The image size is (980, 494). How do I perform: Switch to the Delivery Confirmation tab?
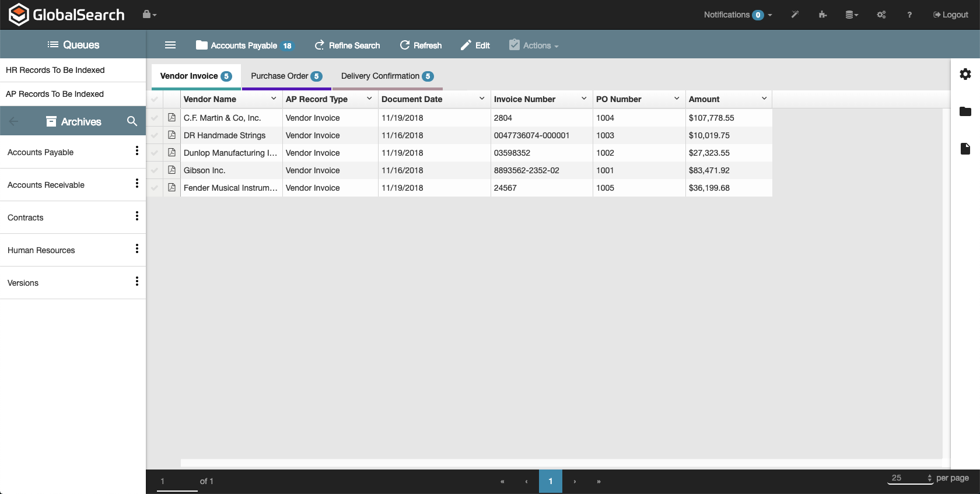387,76
